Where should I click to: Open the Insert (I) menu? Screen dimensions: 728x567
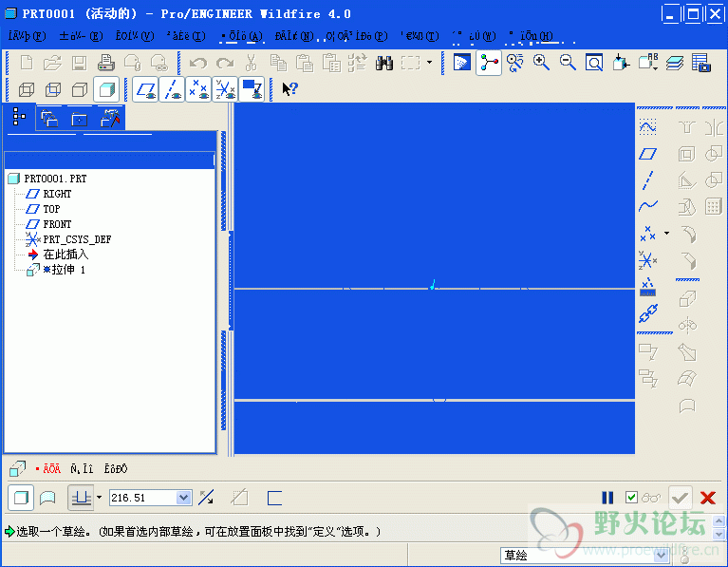click(186, 36)
